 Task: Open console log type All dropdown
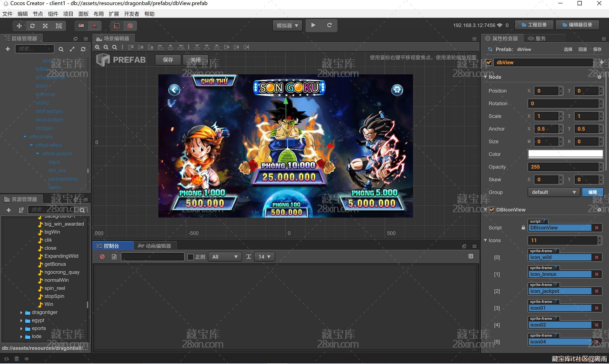click(225, 257)
